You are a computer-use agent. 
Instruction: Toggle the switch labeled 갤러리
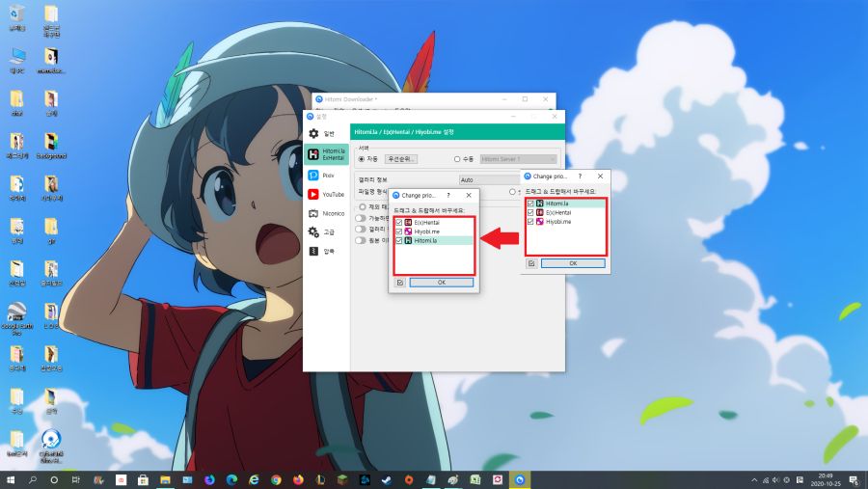(x=361, y=230)
